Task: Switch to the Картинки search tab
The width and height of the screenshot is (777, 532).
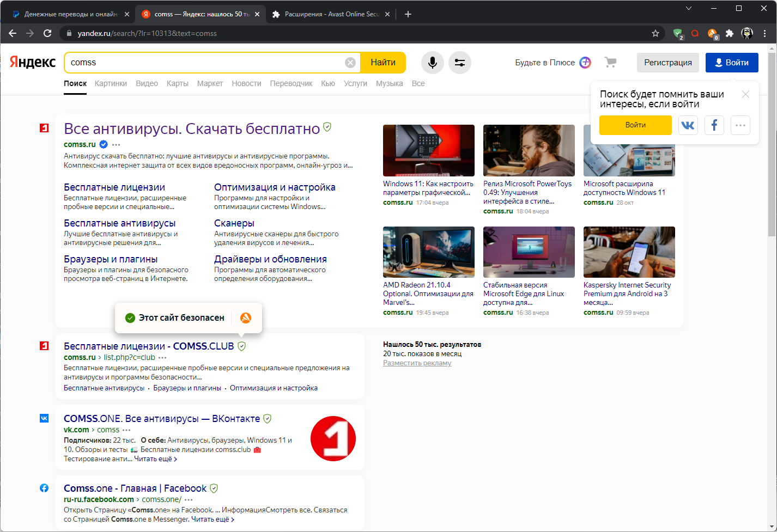Action: pyautogui.click(x=111, y=83)
